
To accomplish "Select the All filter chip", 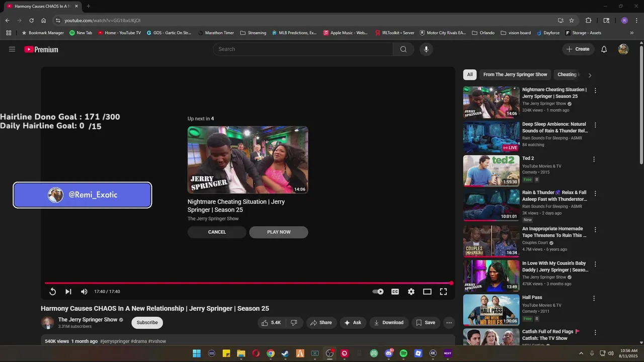I will (x=470, y=74).
